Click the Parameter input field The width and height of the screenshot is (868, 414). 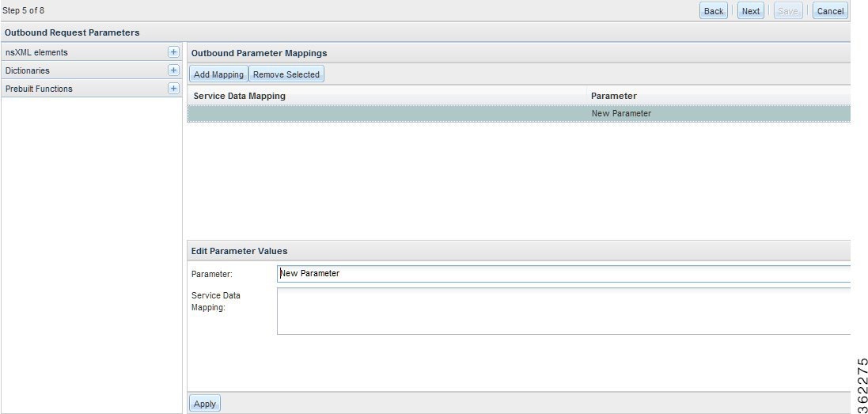coord(563,274)
